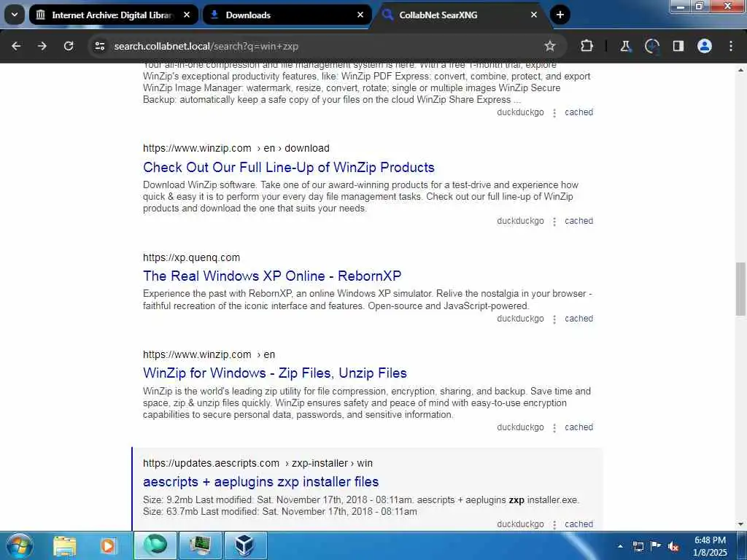Screen dimensions: 747x560
Task: Click duckduckgo label under WinZip for Windows result
Action: click(x=520, y=427)
